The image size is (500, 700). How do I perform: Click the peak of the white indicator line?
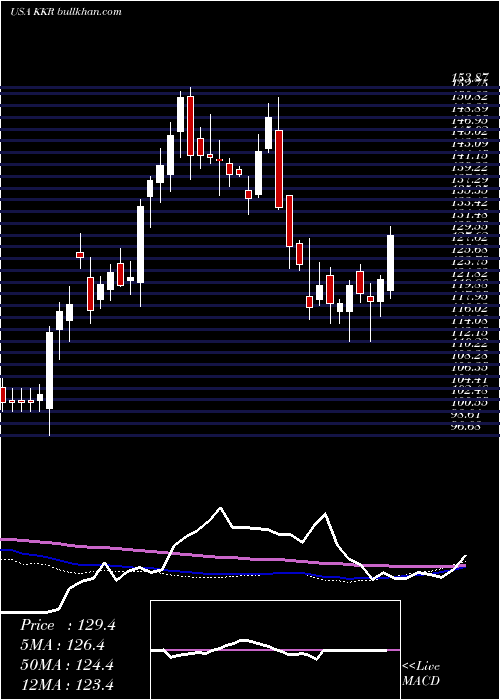click(x=220, y=508)
